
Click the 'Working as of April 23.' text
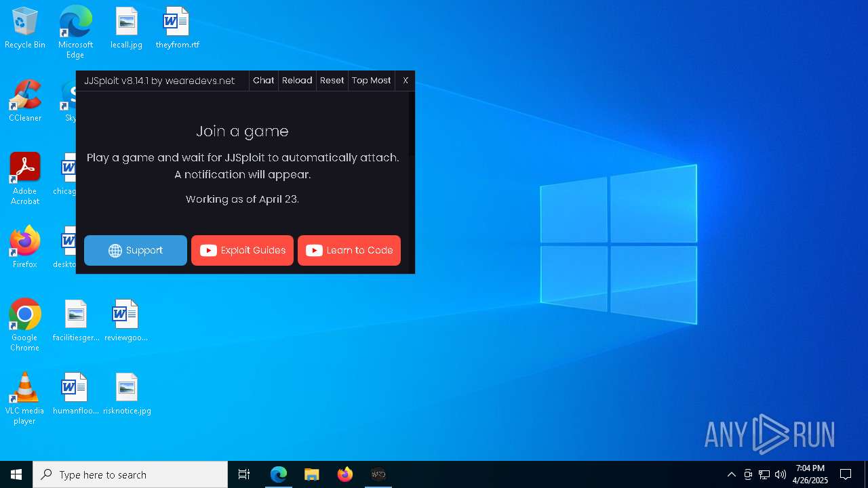[x=242, y=199]
